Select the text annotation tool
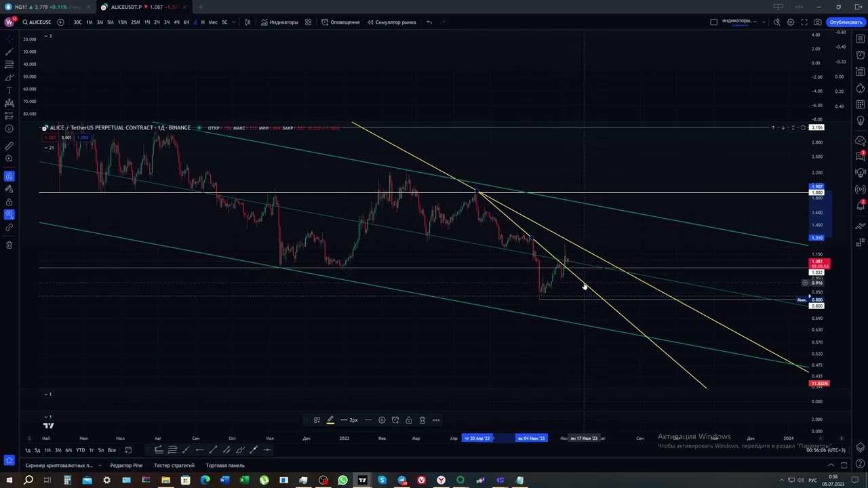This screenshot has width=868, height=488. click(9, 90)
